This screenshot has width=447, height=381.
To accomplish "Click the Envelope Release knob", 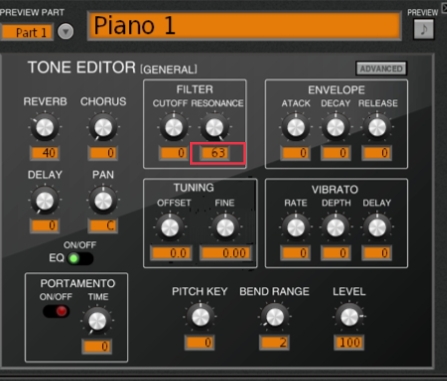I will (377, 127).
